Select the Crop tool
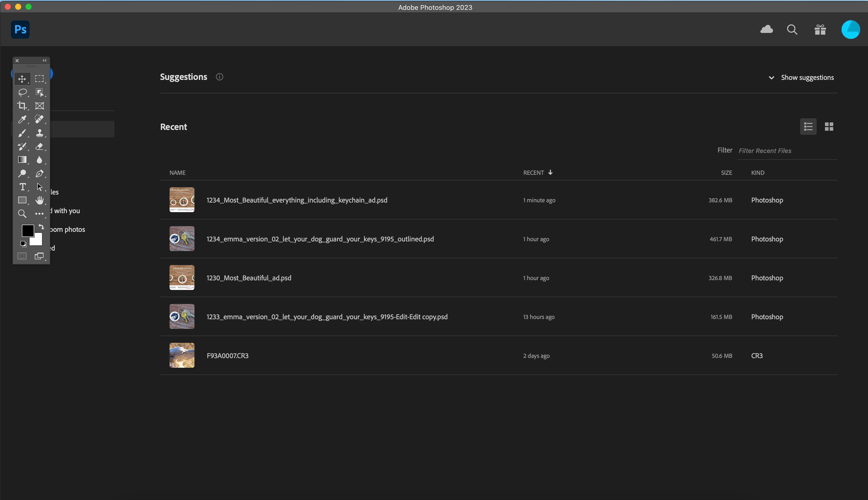 pos(22,106)
